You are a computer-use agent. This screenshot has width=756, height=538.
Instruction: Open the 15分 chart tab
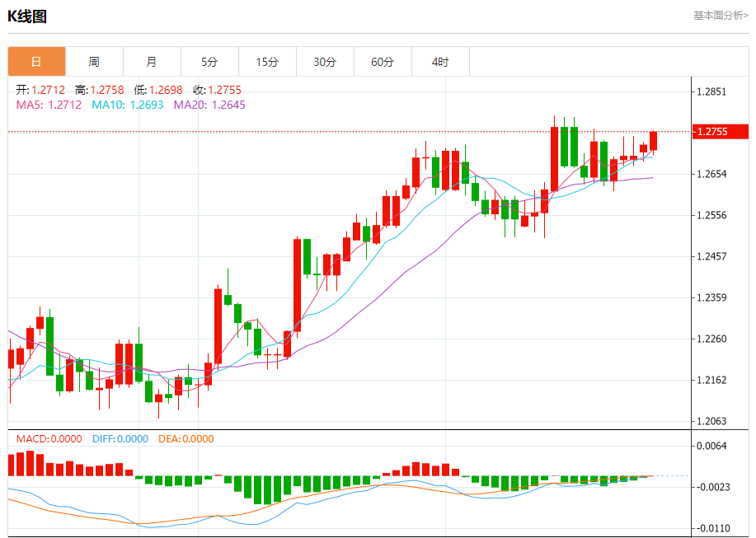point(268,62)
